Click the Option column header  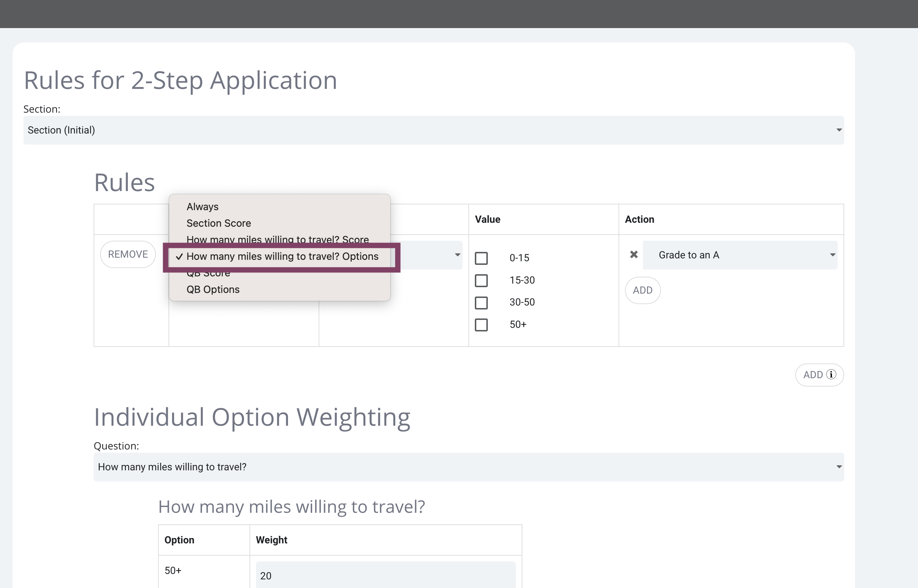click(x=179, y=540)
